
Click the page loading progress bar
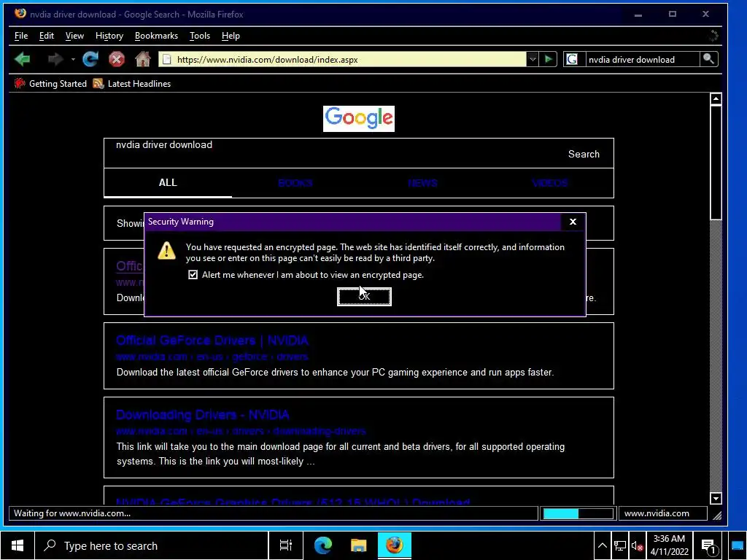pyautogui.click(x=578, y=513)
